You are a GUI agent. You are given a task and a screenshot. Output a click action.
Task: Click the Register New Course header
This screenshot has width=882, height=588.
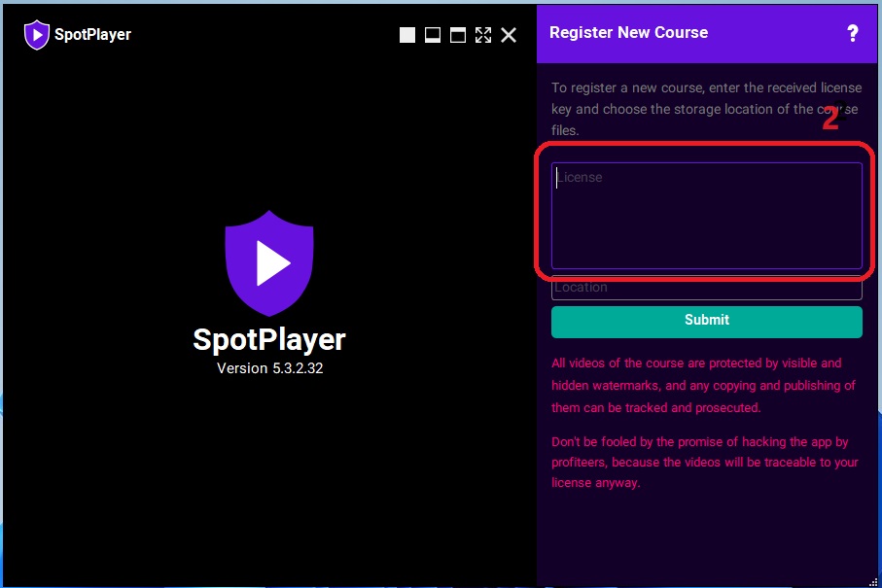(628, 33)
